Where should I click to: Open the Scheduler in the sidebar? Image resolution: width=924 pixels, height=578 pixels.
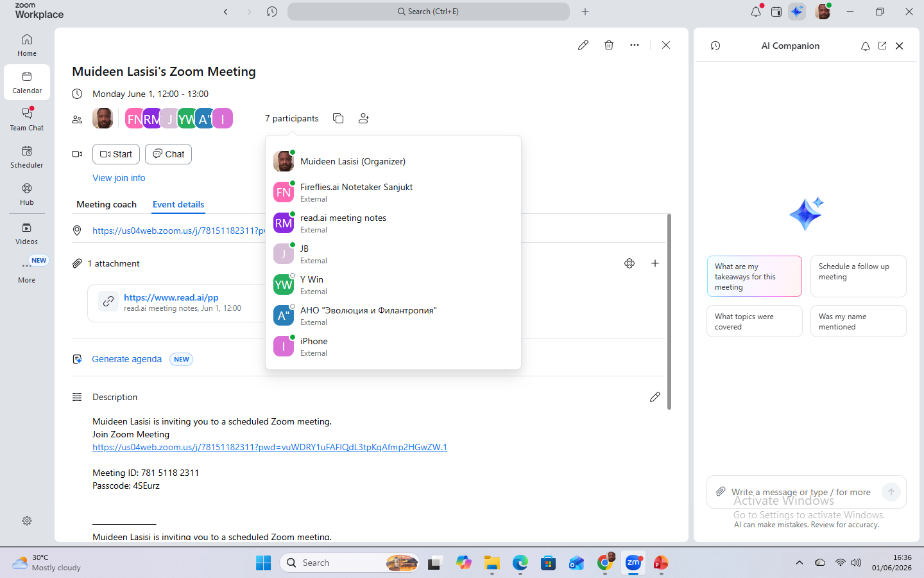27,157
